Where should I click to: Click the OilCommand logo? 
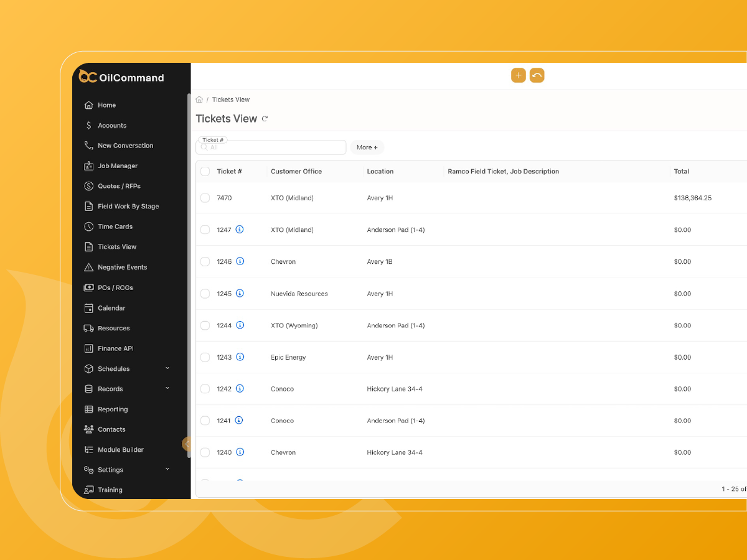(122, 77)
